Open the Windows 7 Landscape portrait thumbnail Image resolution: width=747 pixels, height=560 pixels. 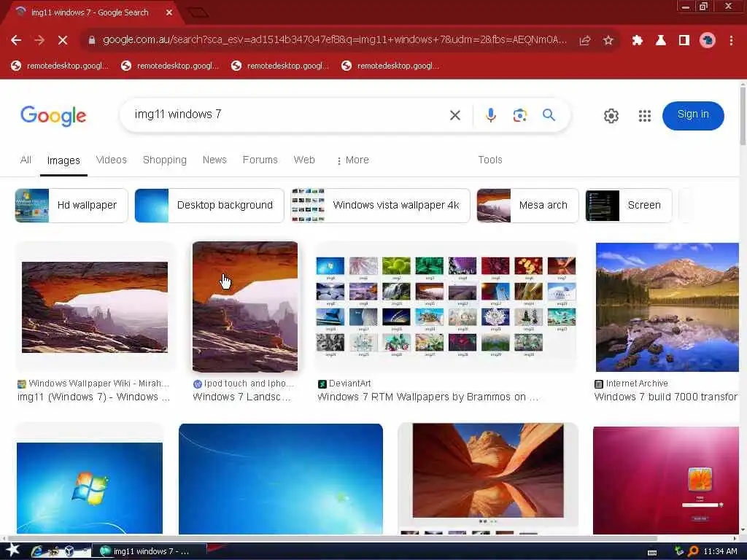tap(245, 307)
